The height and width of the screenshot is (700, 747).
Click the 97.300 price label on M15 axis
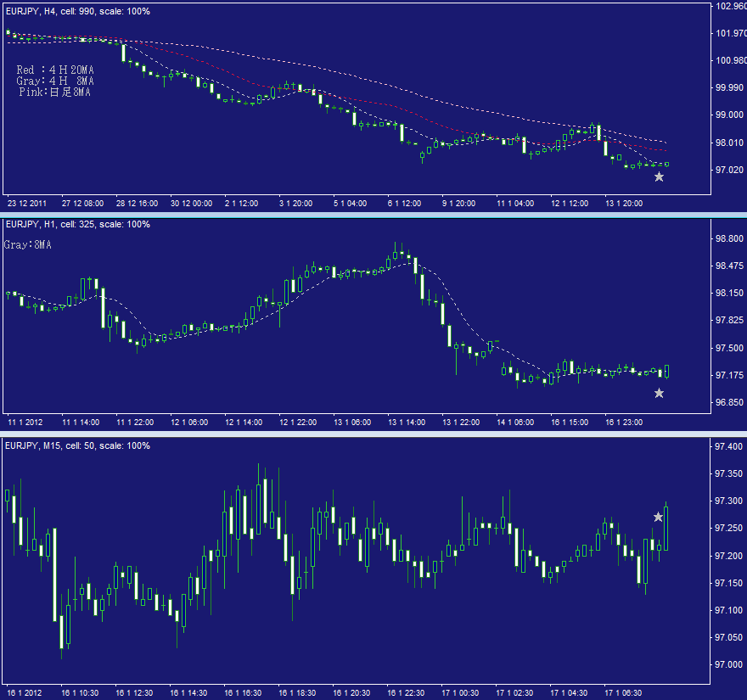pos(729,501)
